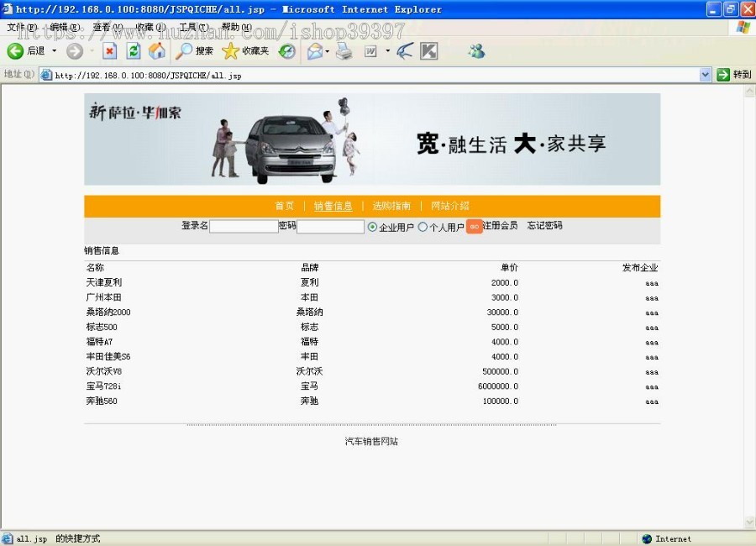
Task: Click the 奔驰560 row name
Action: click(x=102, y=401)
